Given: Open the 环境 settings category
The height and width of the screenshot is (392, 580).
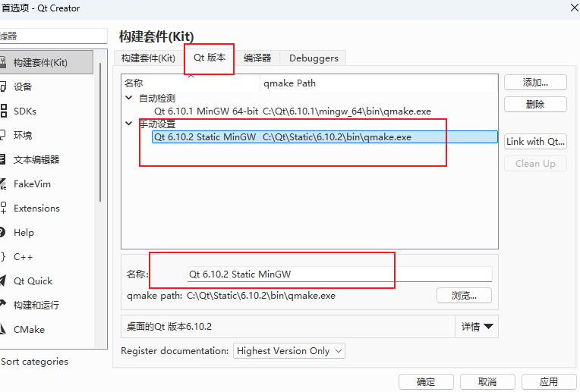Looking at the screenshot, I should pyautogui.click(x=23, y=135).
